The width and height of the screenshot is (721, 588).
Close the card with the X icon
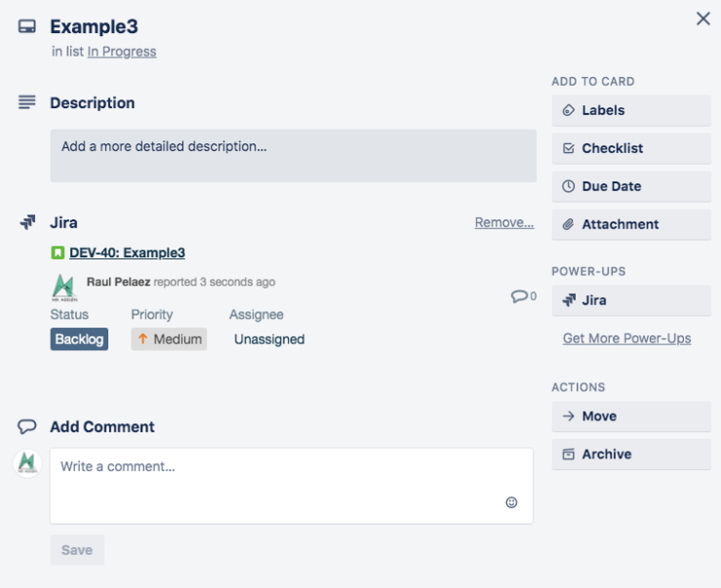coord(702,19)
